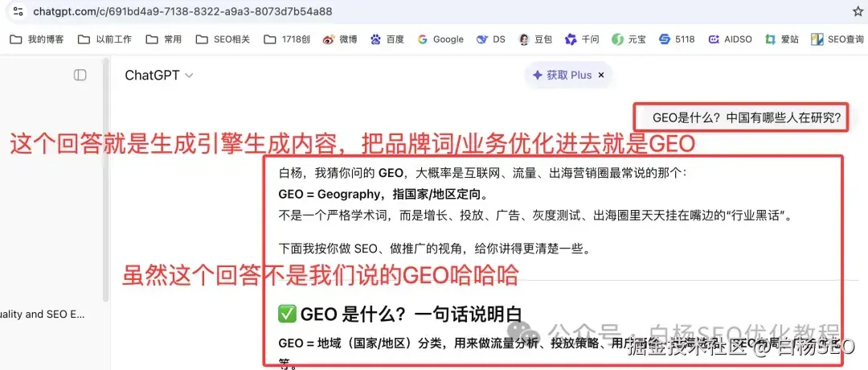
Task: Open the 元宝 bookmark
Action: [x=628, y=39]
